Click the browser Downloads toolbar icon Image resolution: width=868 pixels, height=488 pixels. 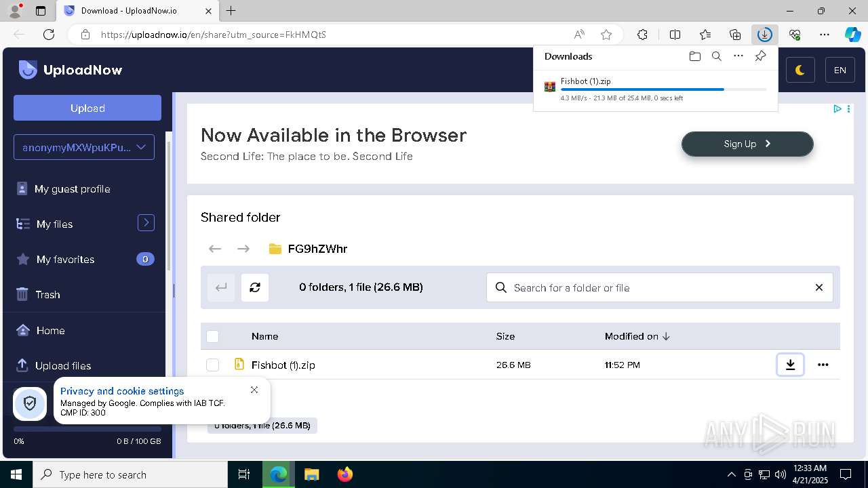point(764,35)
